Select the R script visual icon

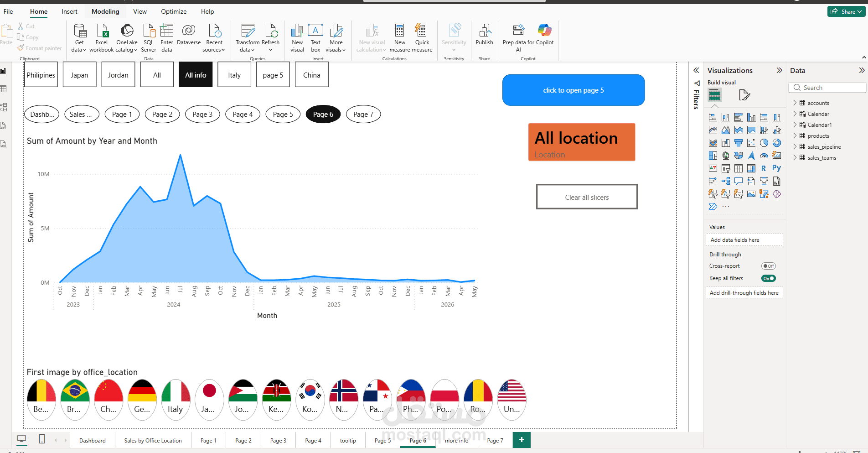(764, 168)
